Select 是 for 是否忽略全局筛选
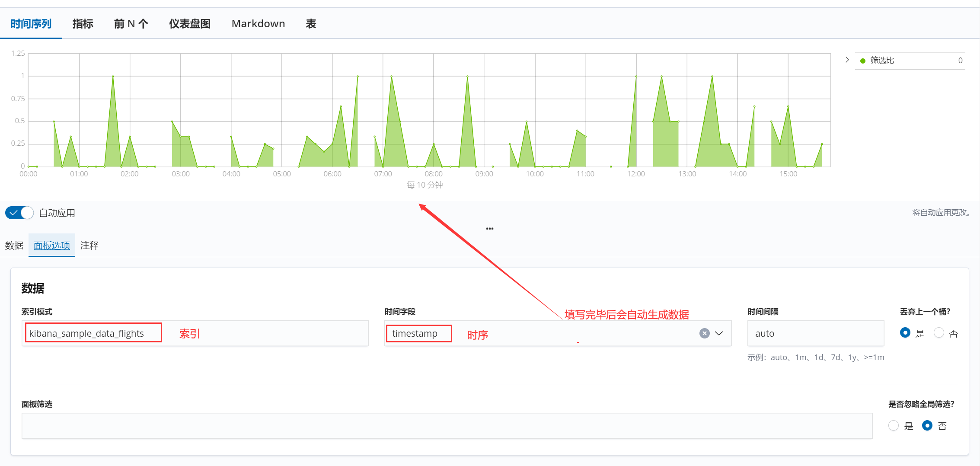The height and width of the screenshot is (466, 980). (893, 425)
